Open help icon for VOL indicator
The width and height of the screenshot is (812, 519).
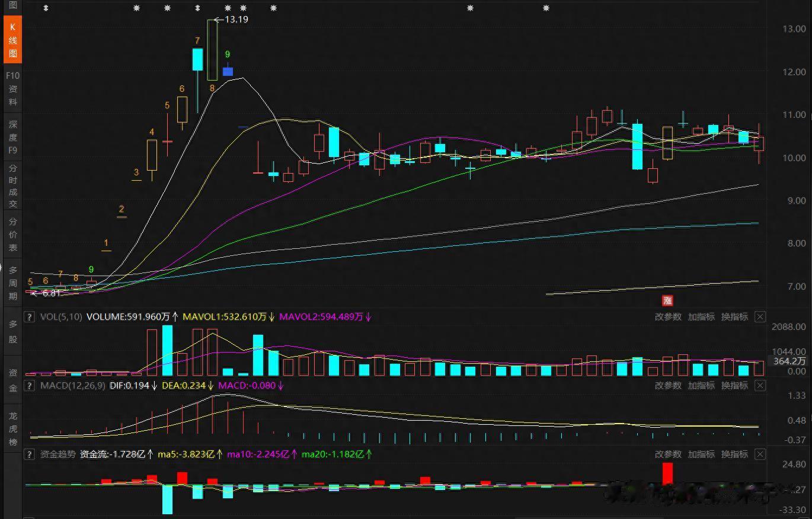coord(28,317)
